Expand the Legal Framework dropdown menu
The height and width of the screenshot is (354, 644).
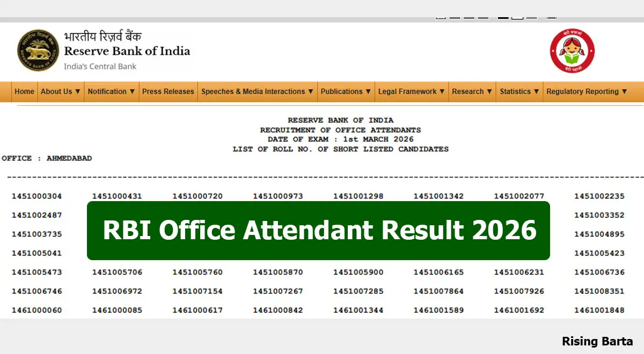point(412,92)
